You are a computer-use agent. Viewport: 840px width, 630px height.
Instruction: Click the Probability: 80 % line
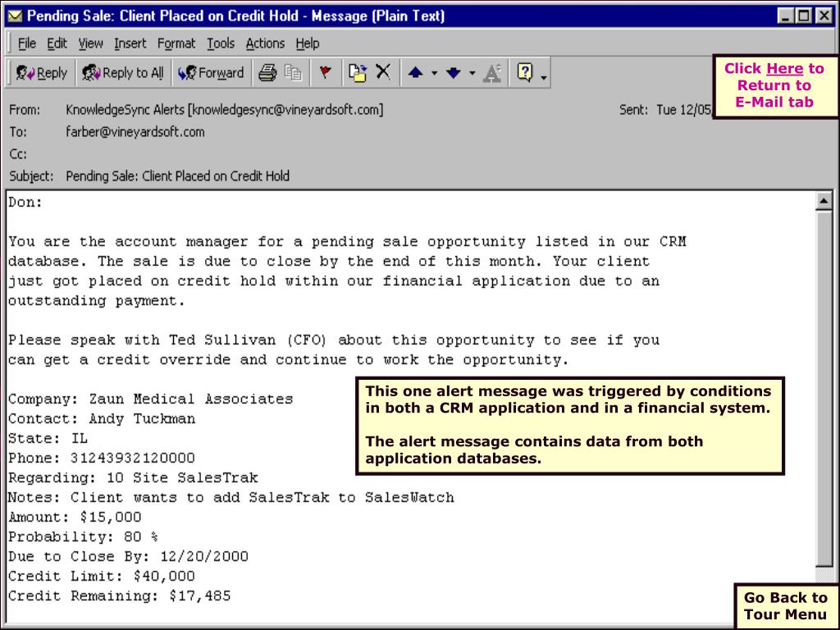(x=83, y=536)
